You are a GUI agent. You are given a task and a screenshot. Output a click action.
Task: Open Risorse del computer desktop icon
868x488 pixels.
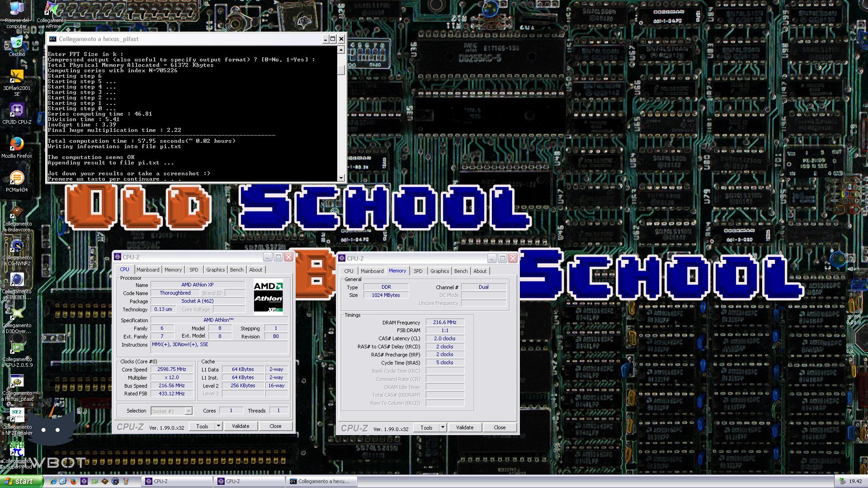tap(17, 14)
